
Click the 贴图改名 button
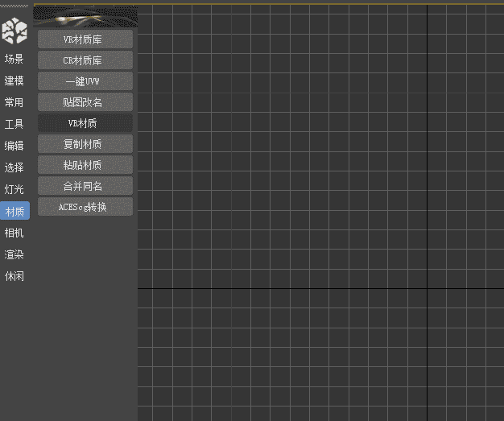(x=85, y=102)
